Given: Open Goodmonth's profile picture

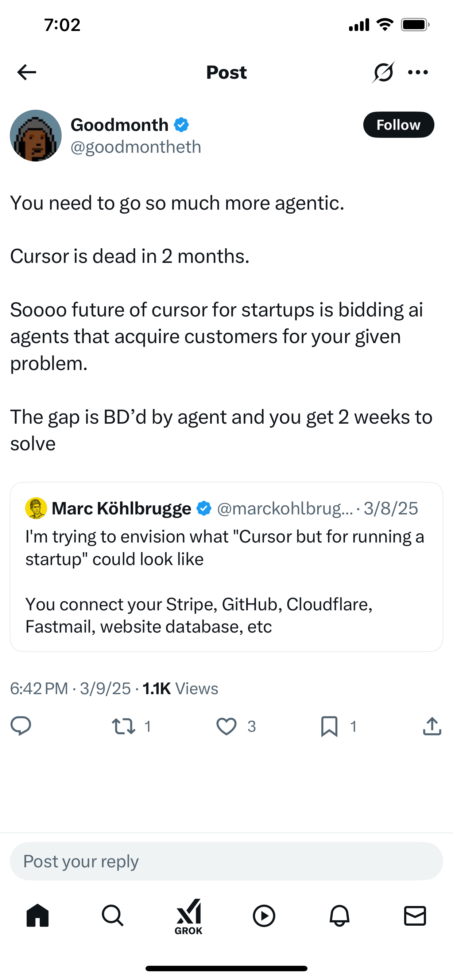Looking at the screenshot, I should click(36, 136).
